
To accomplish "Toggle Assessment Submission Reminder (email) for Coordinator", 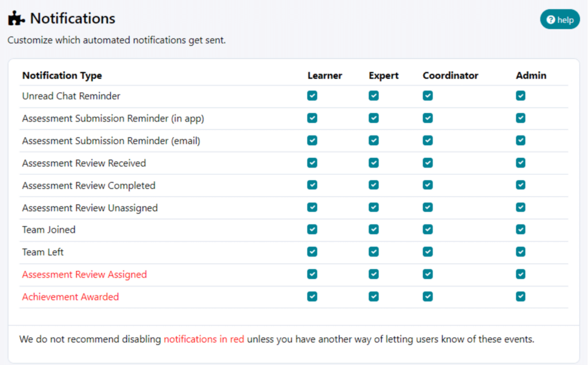I will coord(427,141).
